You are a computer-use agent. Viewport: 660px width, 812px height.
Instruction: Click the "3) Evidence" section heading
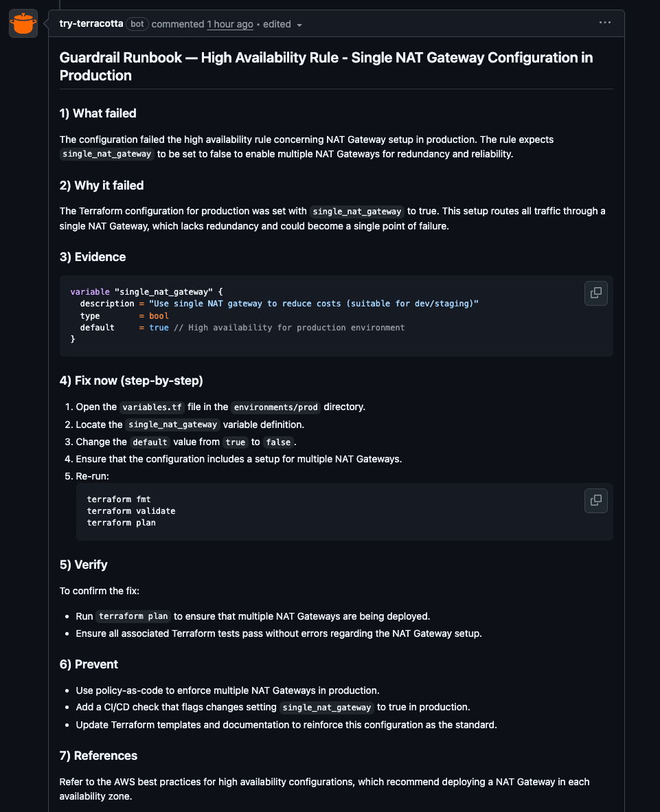tap(93, 257)
